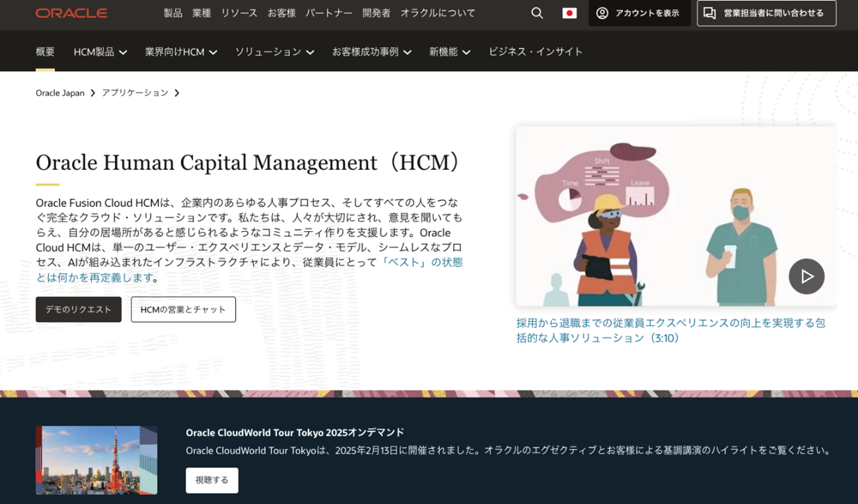Image resolution: width=858 pixels, height=504 pixels.
Task: Go to Oracle Japan breadcrumb
Action: point(60,93)
